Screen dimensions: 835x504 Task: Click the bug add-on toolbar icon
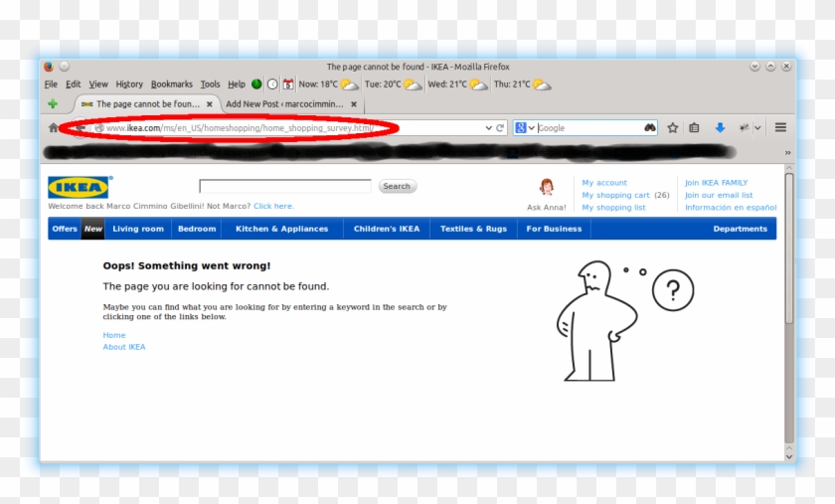click(744, 128)
